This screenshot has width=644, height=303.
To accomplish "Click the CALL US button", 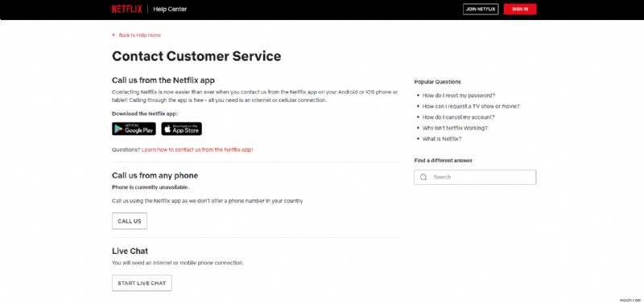I will click(130, 221).
